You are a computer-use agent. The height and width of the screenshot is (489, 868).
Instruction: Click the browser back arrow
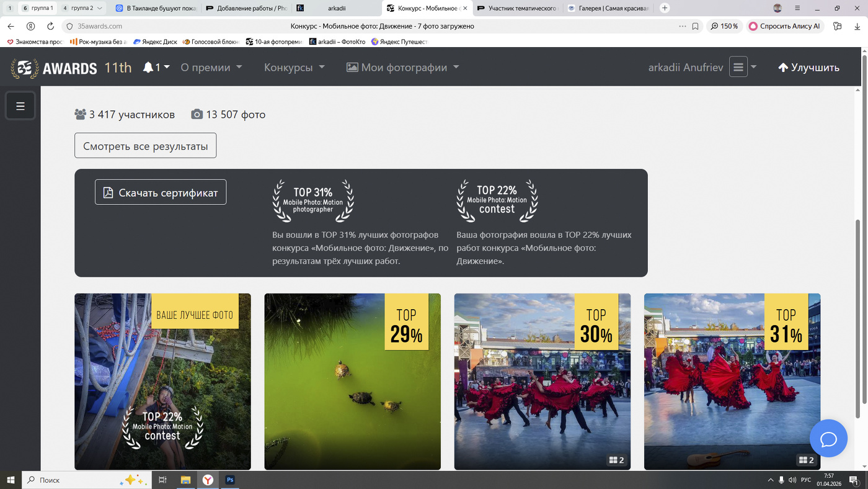click(x=11, y=26)
